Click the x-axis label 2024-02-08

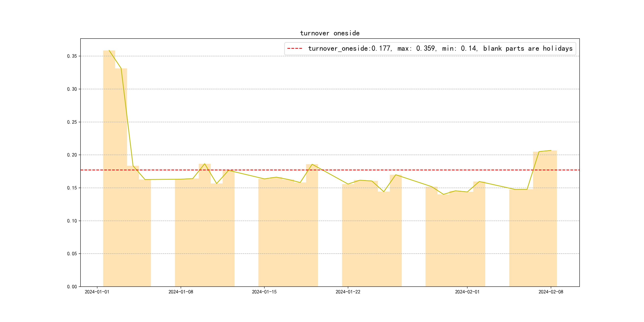[x=551, y=292]
